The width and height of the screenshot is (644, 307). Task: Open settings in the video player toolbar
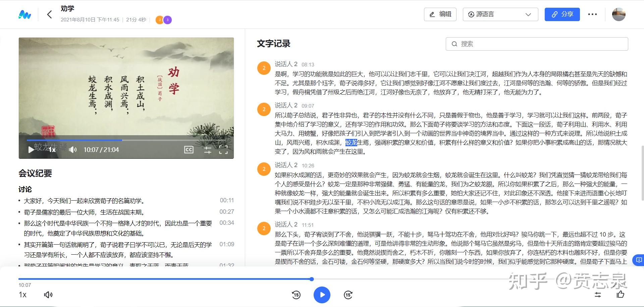pyautogui.click(x=208, y=150)
